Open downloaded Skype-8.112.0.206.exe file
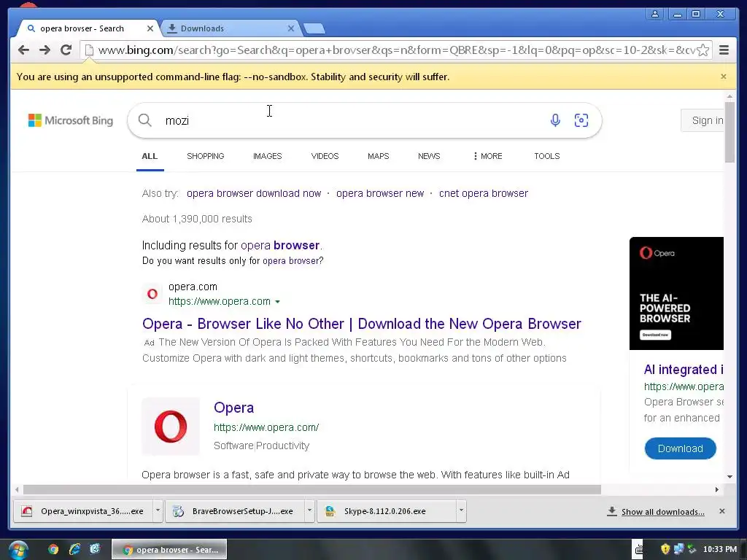Viewport: 747px width, 560px height. point(387,511)
